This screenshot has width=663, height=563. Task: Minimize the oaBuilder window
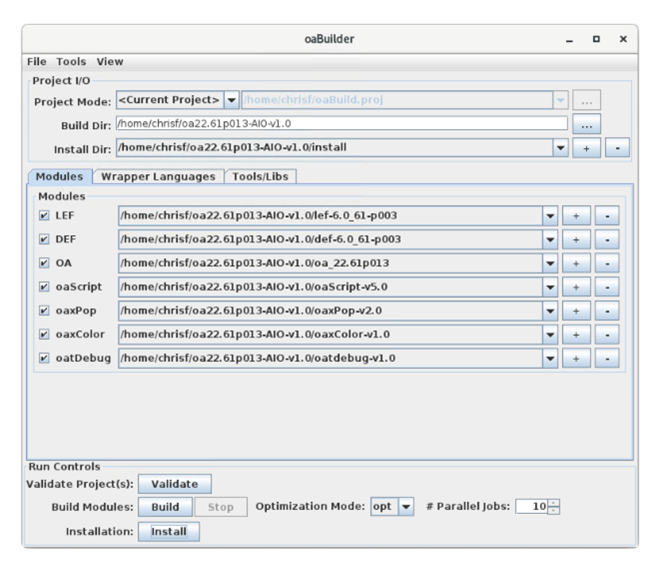coord(570,40)
